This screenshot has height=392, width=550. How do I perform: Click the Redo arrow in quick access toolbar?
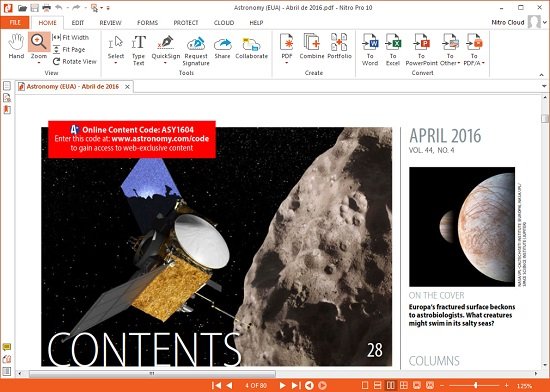pos(76,8)
